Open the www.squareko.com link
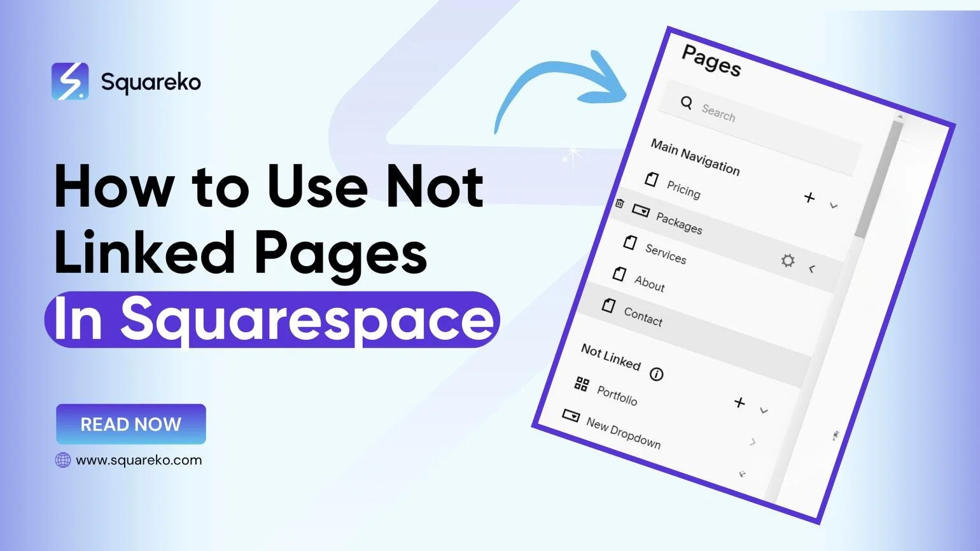Image resolution: width=980 pixels, height=551 pixels. [x=139, y=460]
